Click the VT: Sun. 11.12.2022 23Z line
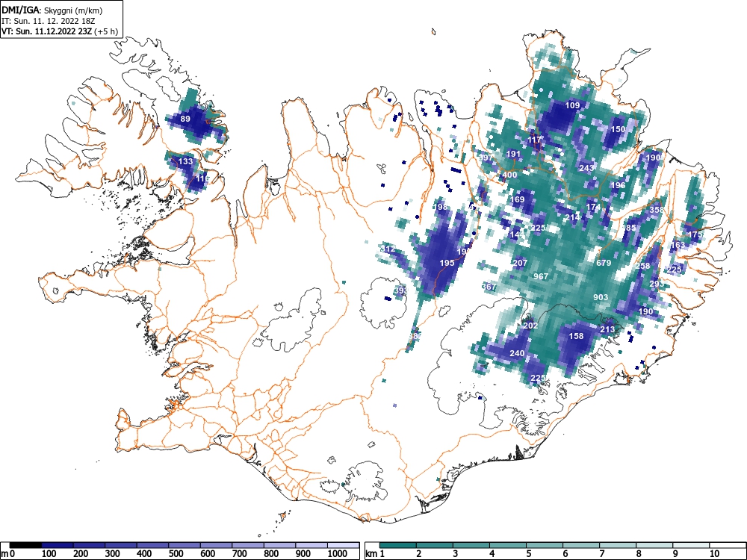747x560 pixels. point(60,31)
